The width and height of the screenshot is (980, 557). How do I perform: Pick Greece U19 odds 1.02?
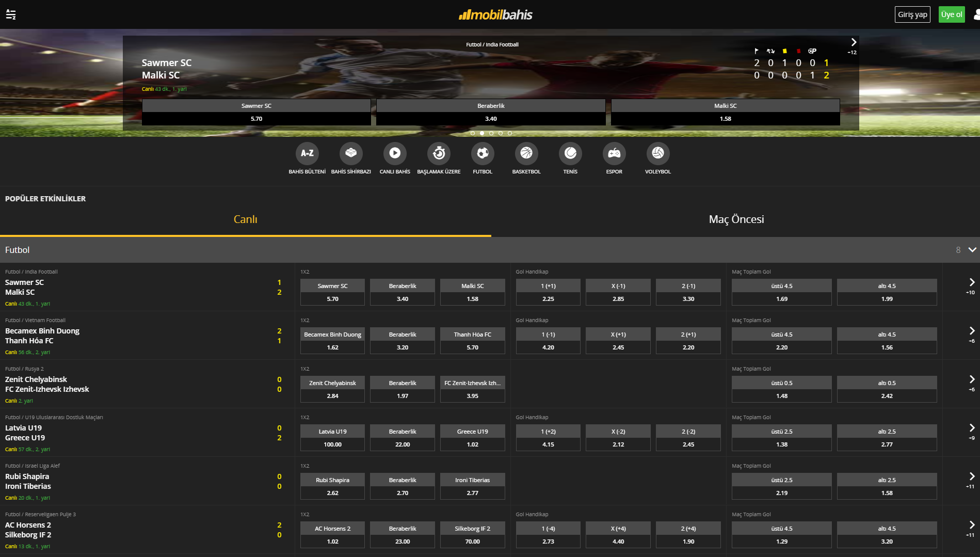coord(472,444)
